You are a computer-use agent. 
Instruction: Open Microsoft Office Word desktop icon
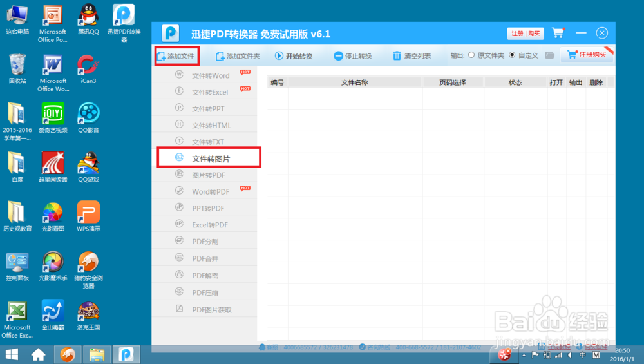(x=53, y=73)
